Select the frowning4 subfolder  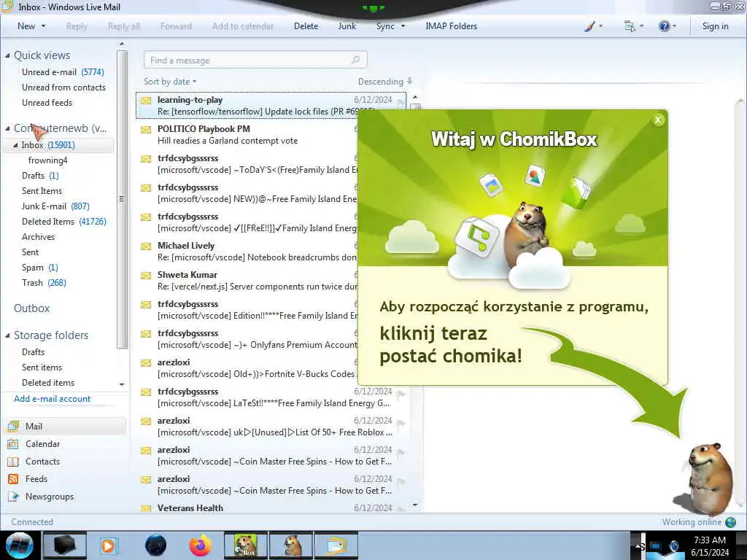[x=47, y=160]
